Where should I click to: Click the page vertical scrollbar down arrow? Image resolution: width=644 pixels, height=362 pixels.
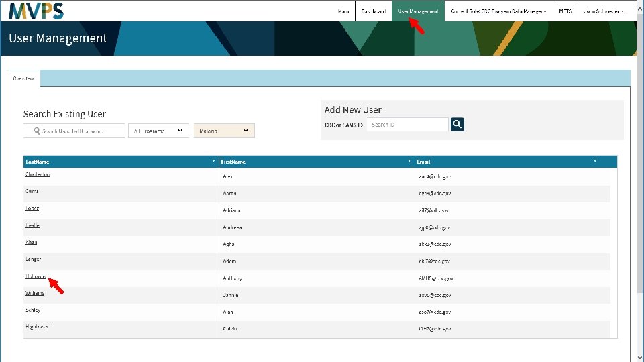click(639, 358)
